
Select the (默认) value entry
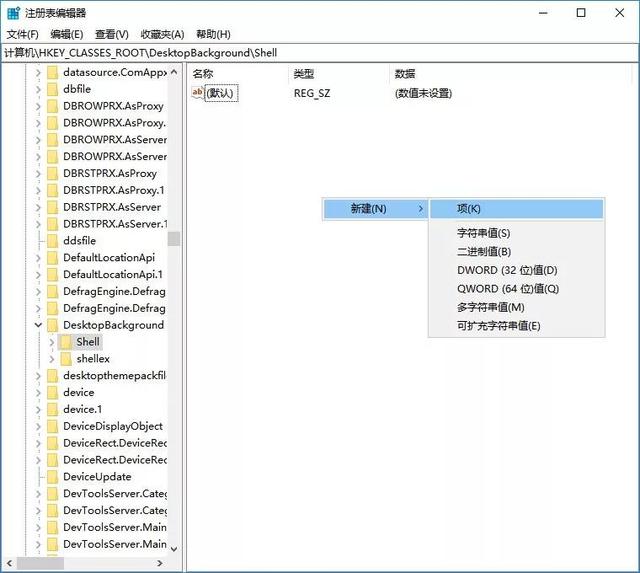pyautogui.click(x=220, y=93)
